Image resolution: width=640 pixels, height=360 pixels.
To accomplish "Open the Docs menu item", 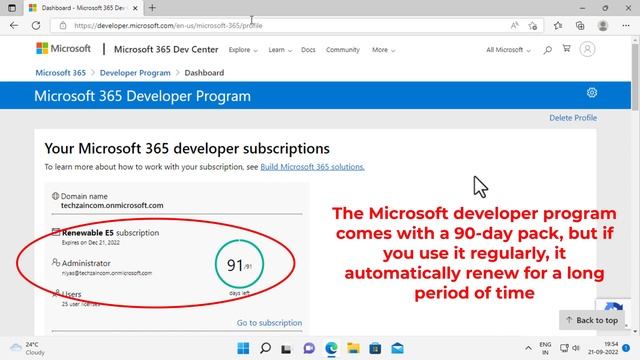I will point(308,50).
